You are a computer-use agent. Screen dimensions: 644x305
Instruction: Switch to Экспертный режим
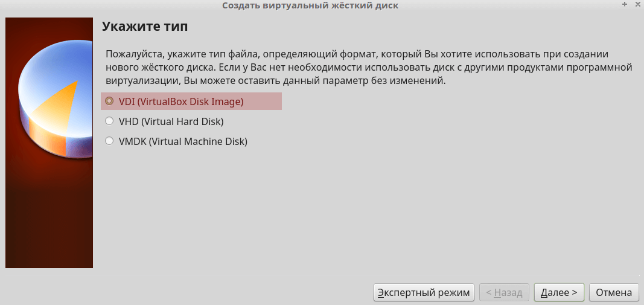click(424, 292)
